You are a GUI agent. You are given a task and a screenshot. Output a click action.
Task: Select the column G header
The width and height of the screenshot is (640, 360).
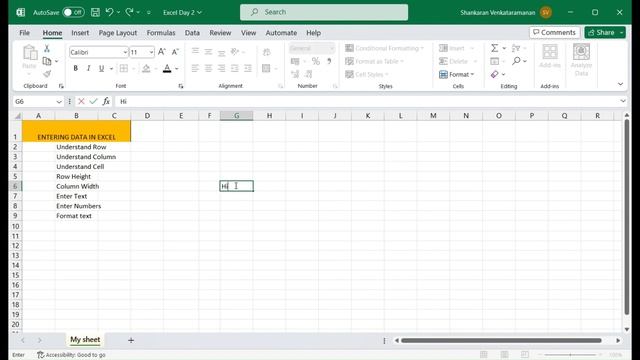(x=236, y=116)
